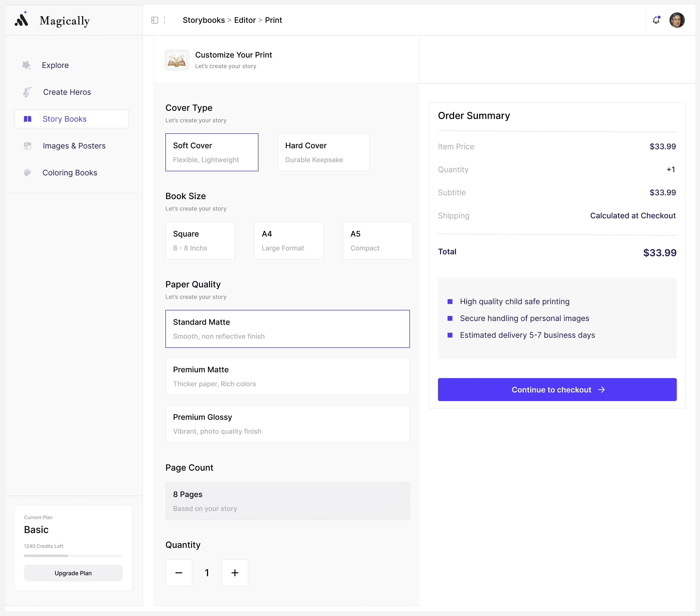This screenshot has height=616, width=700.
Task: Increase quantity with the plus button
Action: pyautogui.click(x=235, y=573)
